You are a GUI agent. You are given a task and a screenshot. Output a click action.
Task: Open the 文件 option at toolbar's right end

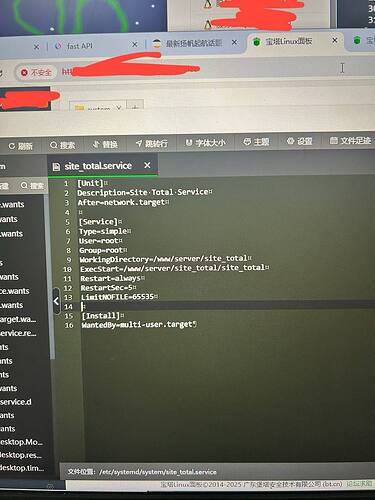coord(350,141)
